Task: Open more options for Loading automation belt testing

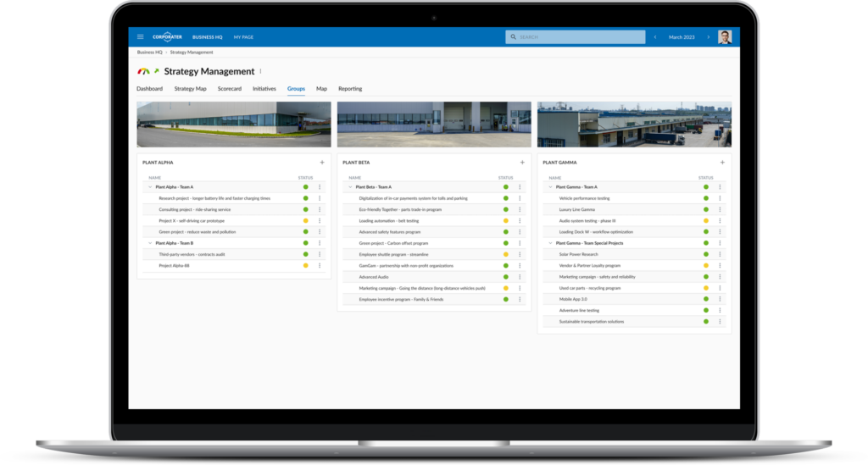Action: pos(520,220)
